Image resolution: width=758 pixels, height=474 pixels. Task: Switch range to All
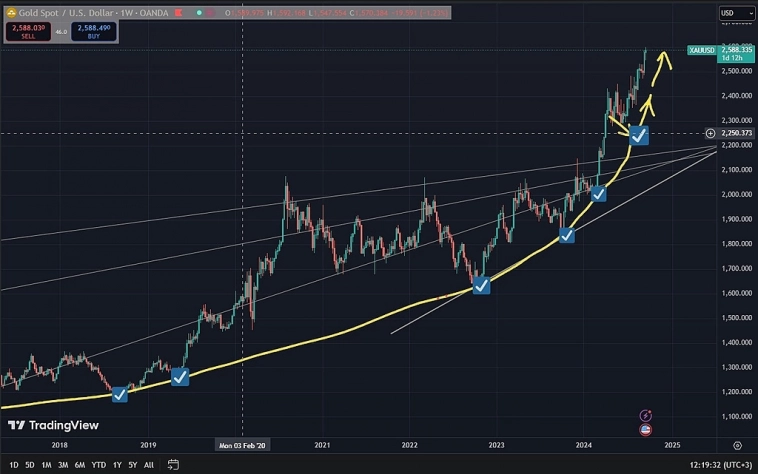(149, 465)
